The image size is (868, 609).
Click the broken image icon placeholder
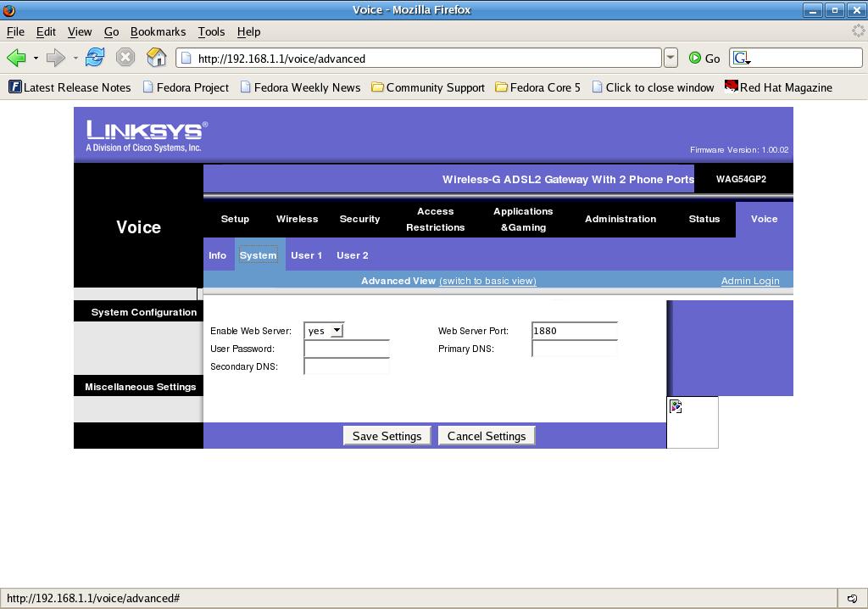click(x=676, y=407)
